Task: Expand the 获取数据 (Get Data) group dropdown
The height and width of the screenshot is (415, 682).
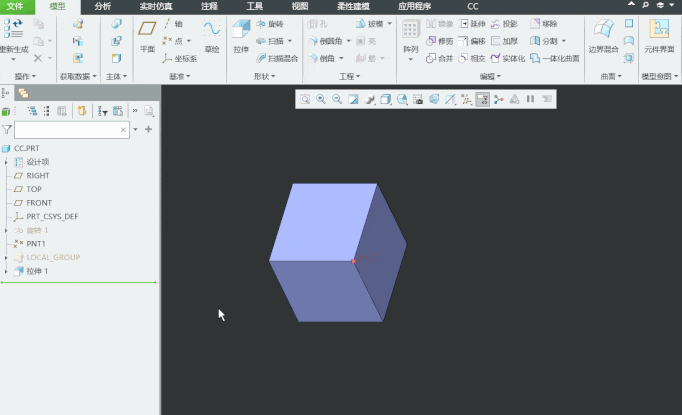Action: coord(78,77)
